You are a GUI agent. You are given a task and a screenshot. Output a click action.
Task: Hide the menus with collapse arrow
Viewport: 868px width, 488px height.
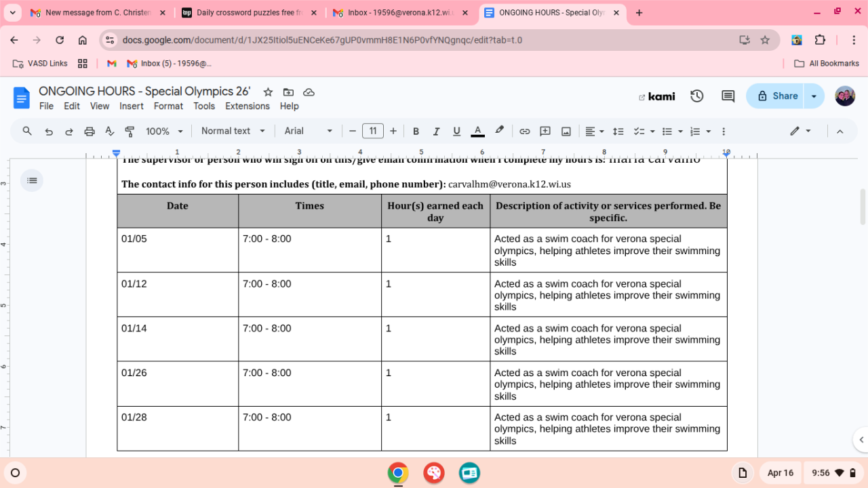(840, 131)
